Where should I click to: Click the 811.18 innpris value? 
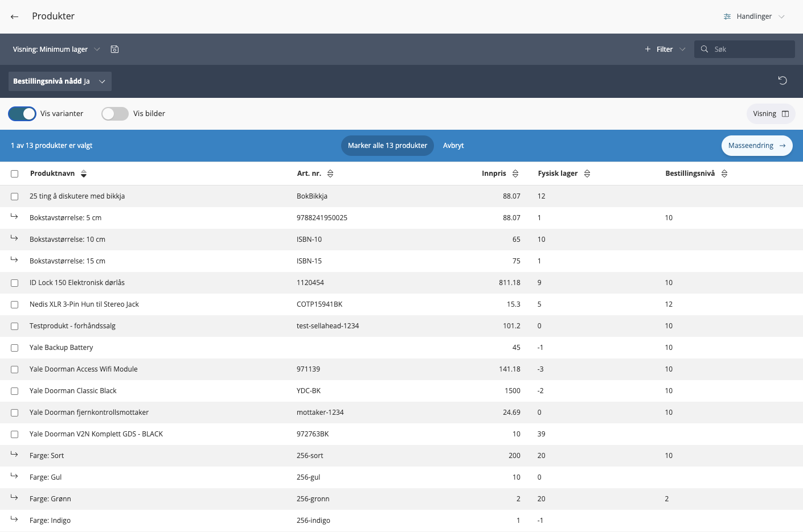[510, 283]
